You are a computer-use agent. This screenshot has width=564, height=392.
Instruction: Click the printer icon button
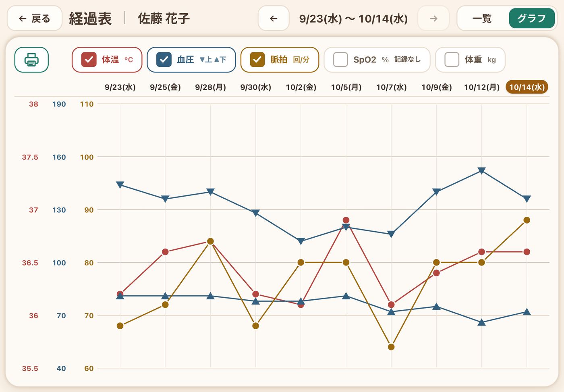31,60
